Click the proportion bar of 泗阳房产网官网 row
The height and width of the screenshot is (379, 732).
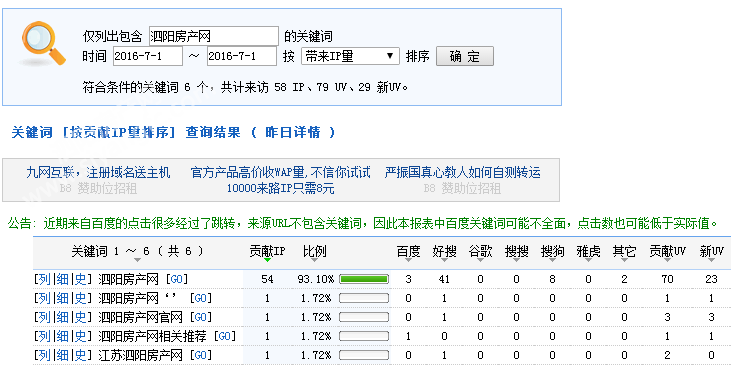364,317
